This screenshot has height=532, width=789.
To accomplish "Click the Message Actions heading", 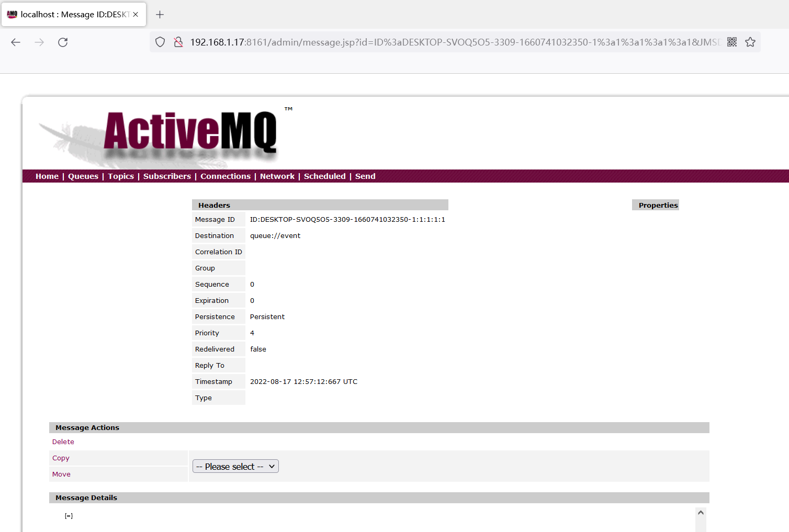I will tap(87, 427).
